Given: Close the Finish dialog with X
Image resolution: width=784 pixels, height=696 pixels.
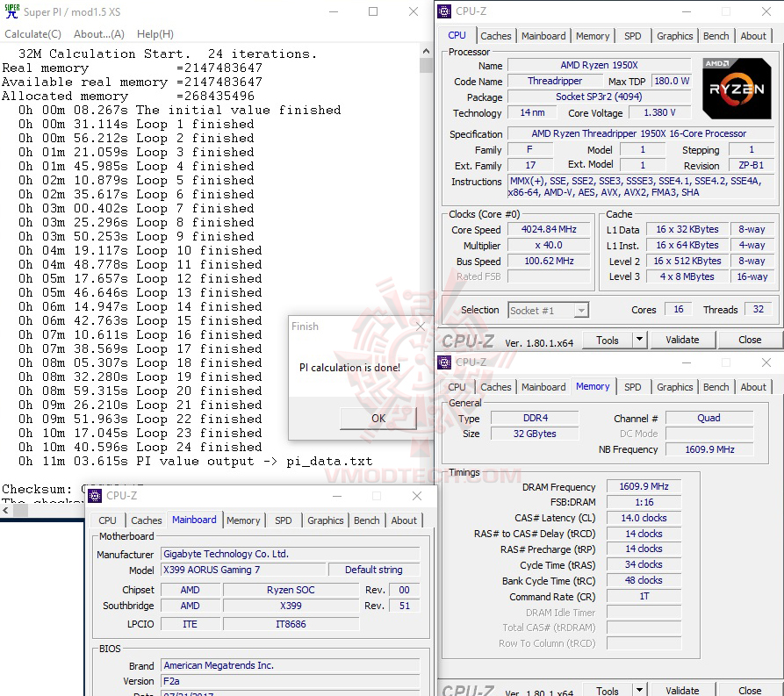Looking at the screenshot, I should point(421,326).
